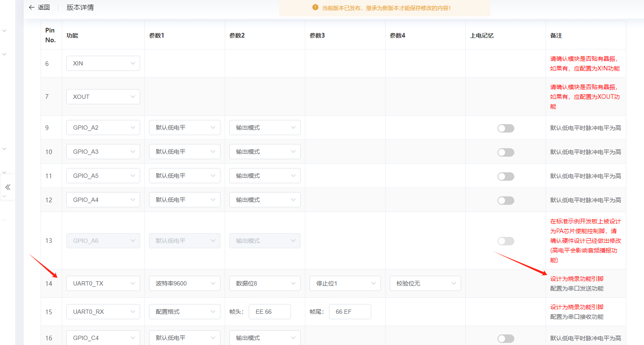Click the 帧尾 input showing 66 EF
The height and width of the screenshot is (345, 644).
[x=350, y=312]
